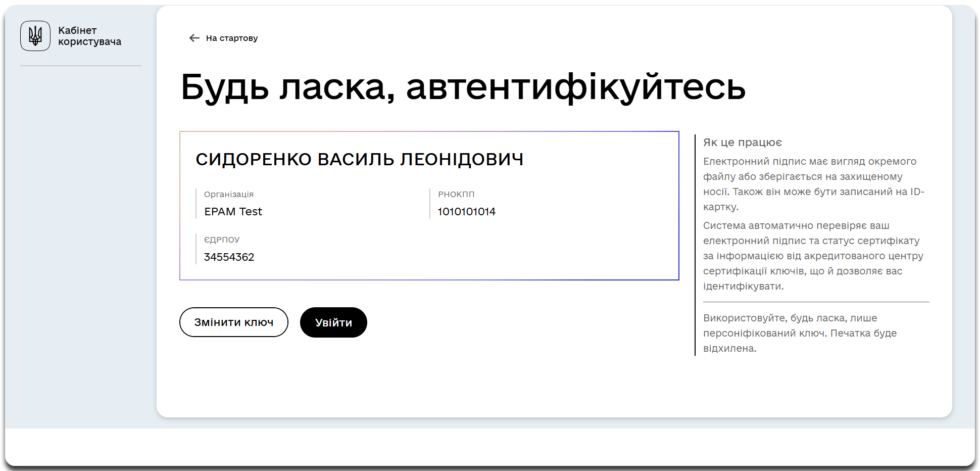Click the 'РНОКПП' label
This screenshot has height=471, width=980.
[x=456, y=194]
